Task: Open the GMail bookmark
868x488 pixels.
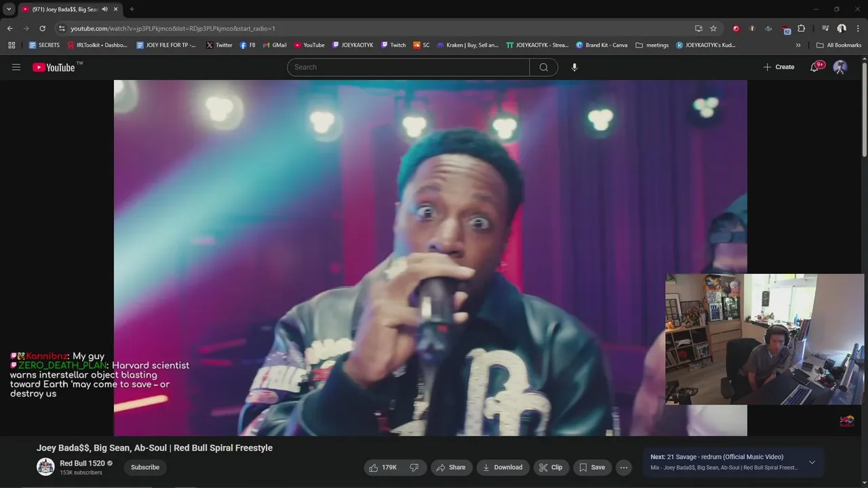Action: click(275, 45)
